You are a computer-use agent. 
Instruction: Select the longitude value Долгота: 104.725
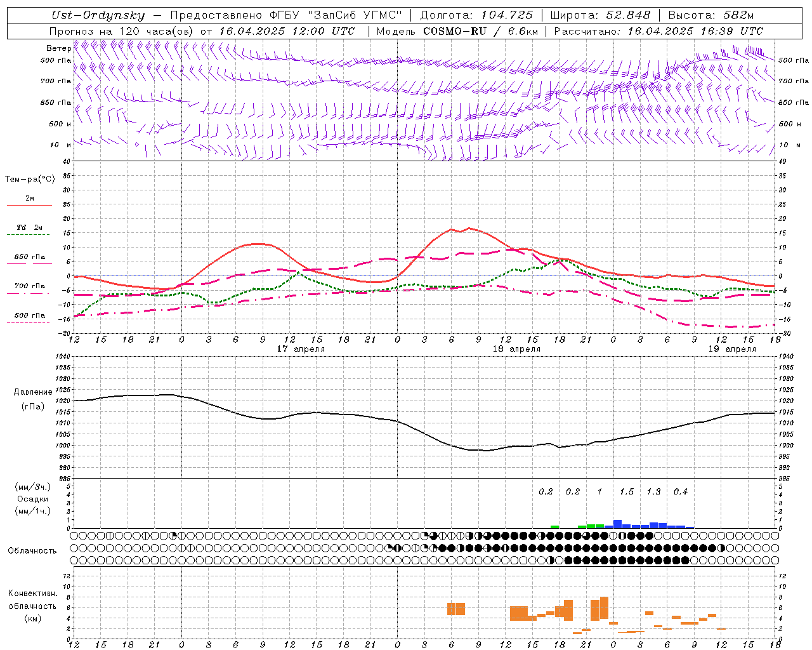(x=476, y=16)
